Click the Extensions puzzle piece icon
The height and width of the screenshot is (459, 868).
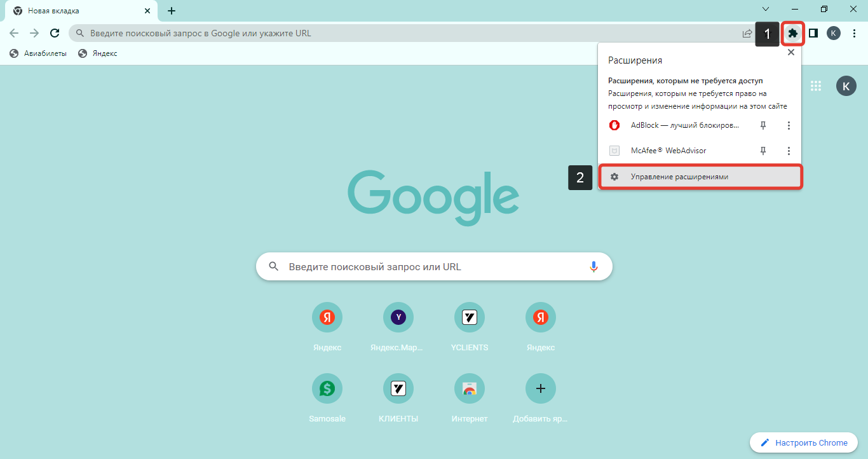(x=792, y=34)
